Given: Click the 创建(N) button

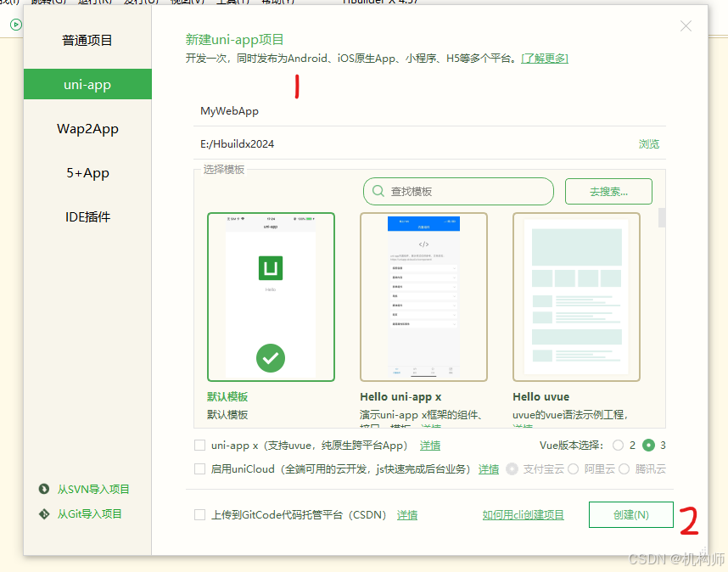Looking at the screenshot, I should coord(631,514).
